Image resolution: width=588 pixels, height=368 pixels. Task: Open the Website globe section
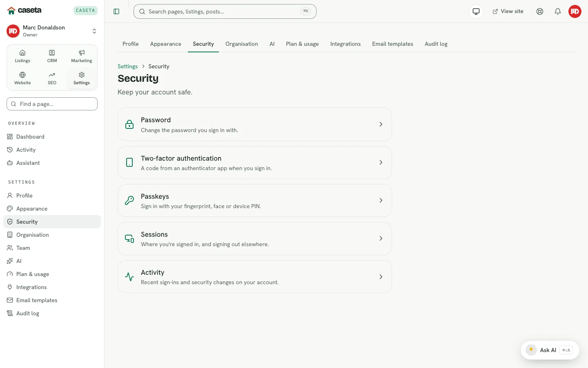[22, 79]
